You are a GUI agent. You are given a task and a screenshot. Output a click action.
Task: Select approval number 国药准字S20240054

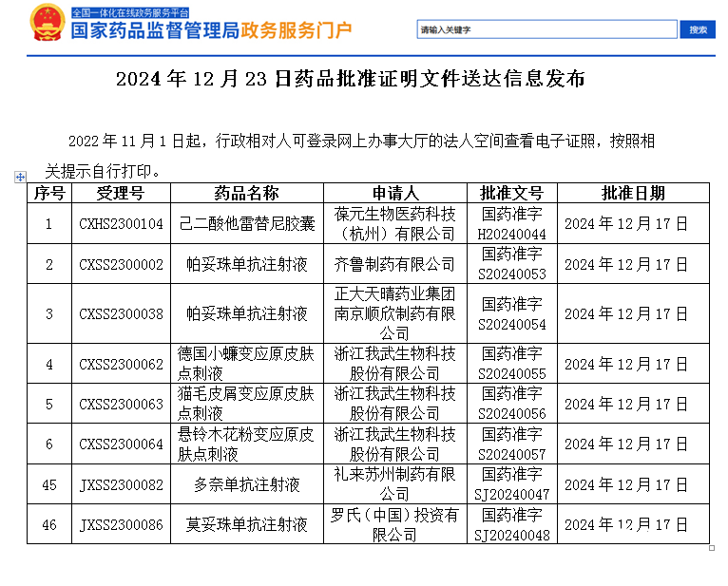[511, 314]
